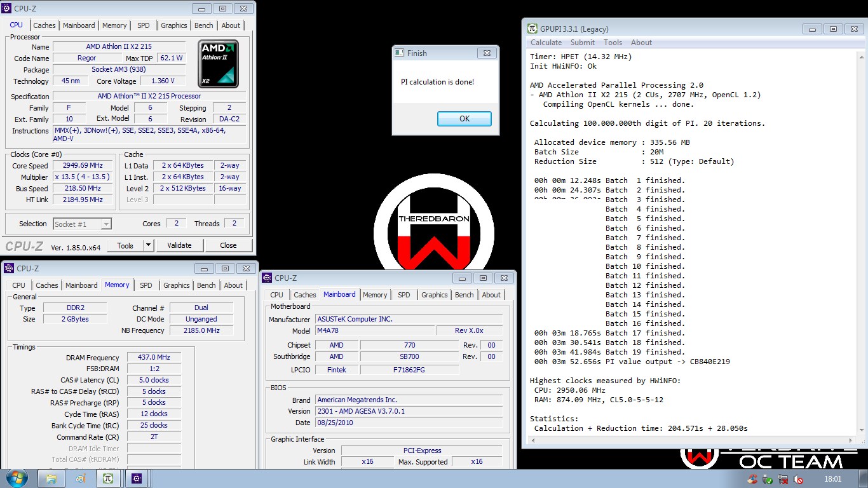Click the LPCIO value F71862FG
868x488 pixels.
coord(409,369)
